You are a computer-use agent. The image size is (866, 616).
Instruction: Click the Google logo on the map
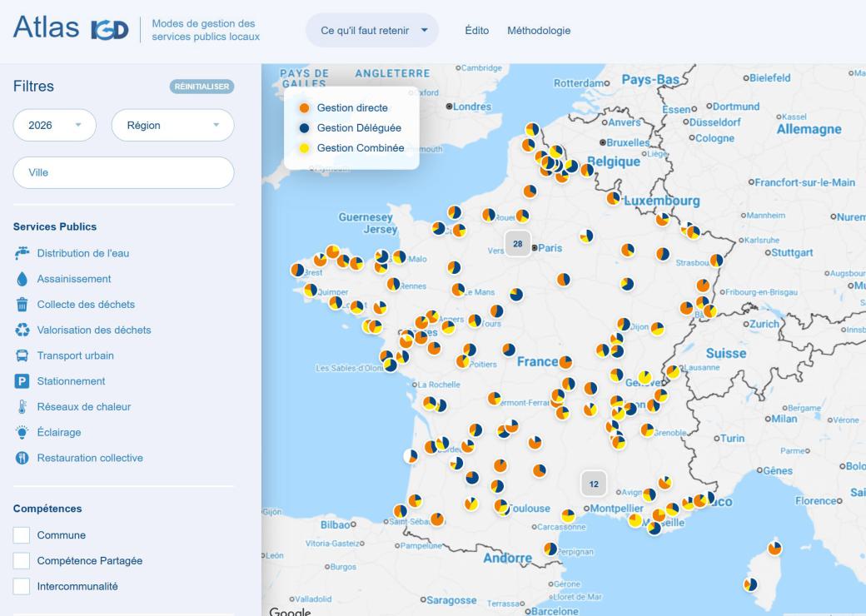click(290, 611)
